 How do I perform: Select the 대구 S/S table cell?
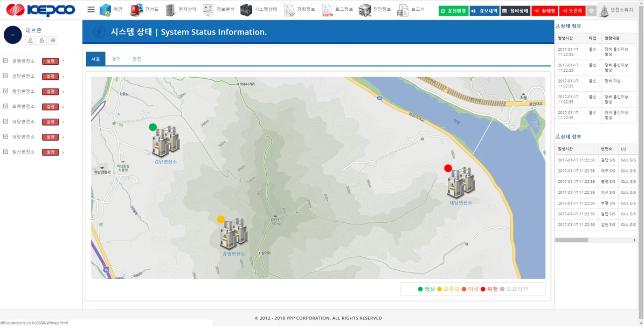click(608, 170)
